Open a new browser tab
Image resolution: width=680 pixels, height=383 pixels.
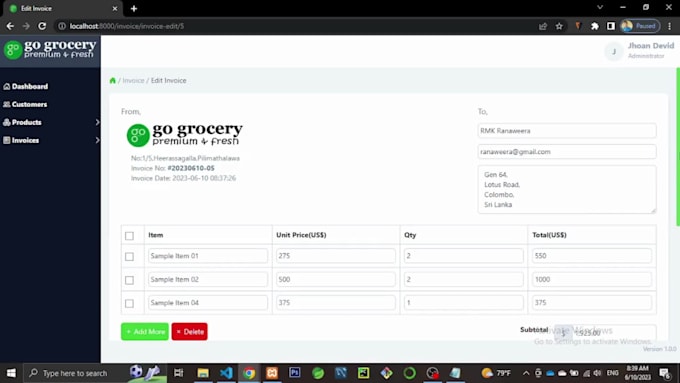[x=134, y=8]
